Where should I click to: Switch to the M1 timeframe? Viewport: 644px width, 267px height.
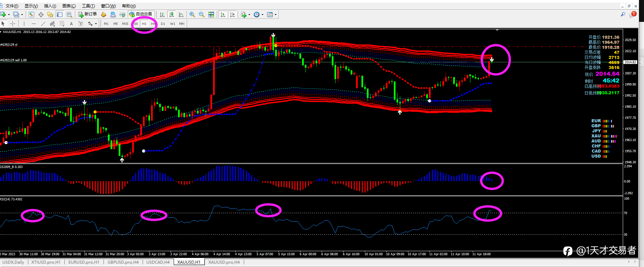pos(106,24)
